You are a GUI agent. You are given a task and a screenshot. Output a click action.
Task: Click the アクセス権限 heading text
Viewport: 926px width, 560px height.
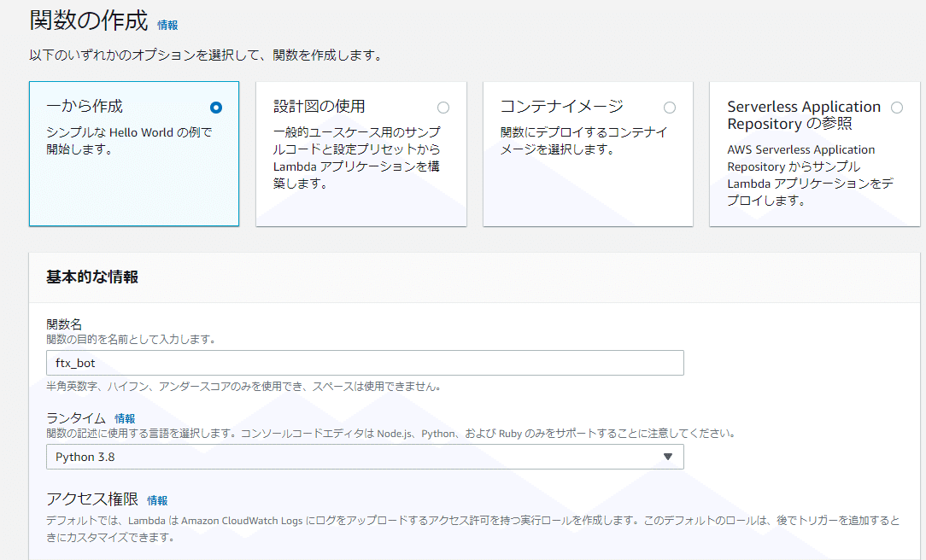[x=92, y=499]
